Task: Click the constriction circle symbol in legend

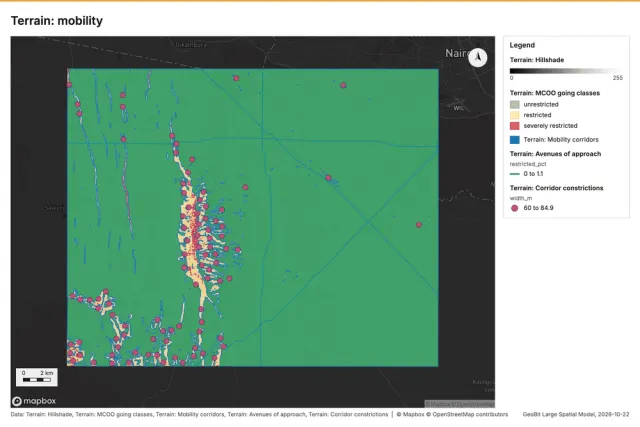Action: tap(515, 208)
